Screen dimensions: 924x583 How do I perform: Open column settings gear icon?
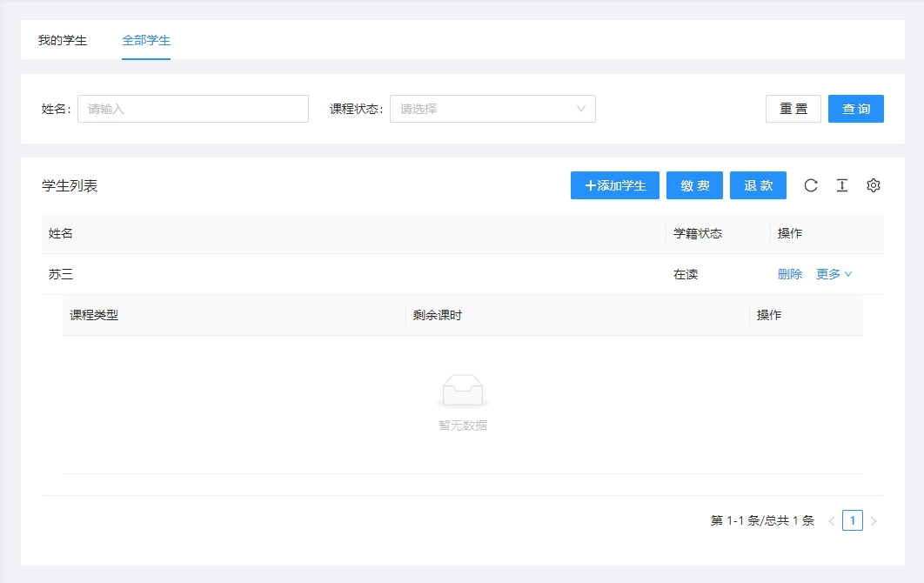874,185
